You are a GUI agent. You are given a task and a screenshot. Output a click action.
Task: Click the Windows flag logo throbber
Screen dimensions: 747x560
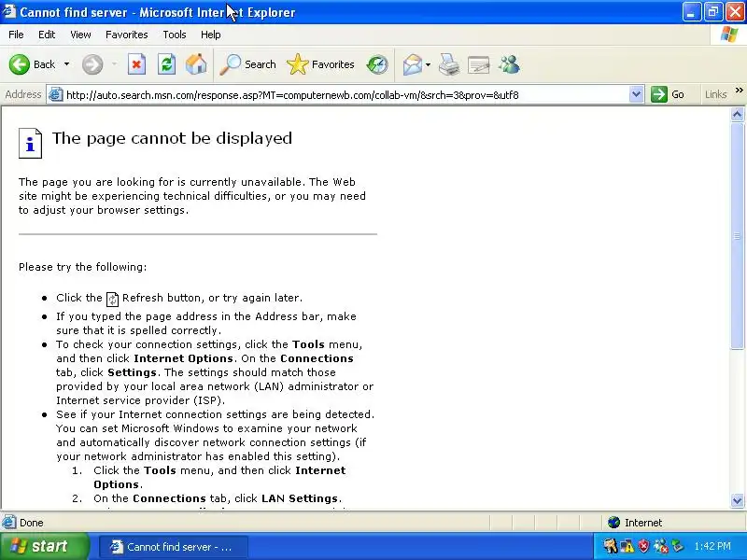[x=729, y=35]
